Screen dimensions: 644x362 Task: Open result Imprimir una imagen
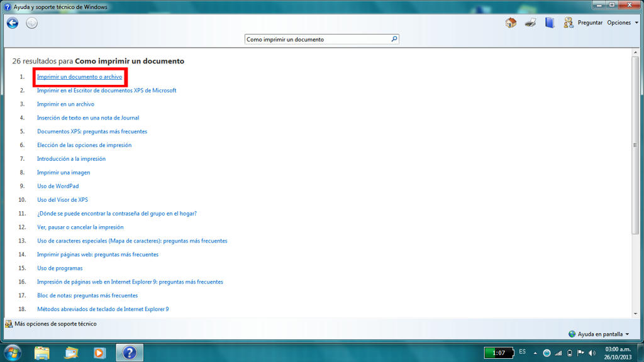click(x=64, y=172)
